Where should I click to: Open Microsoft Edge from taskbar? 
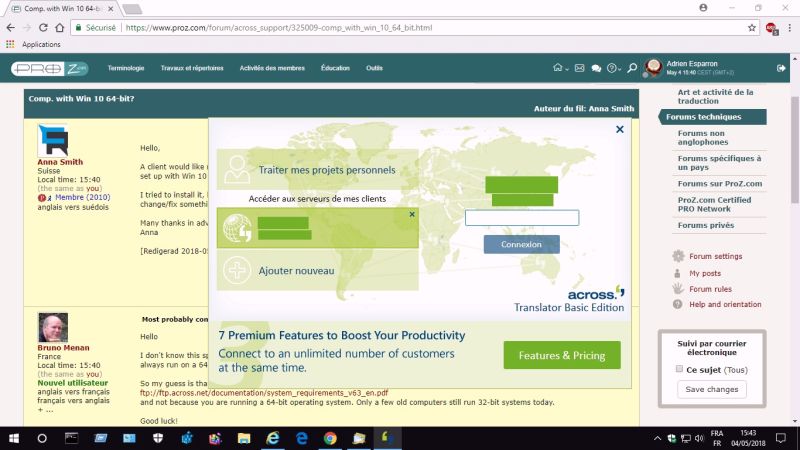[x=302, y=438]
